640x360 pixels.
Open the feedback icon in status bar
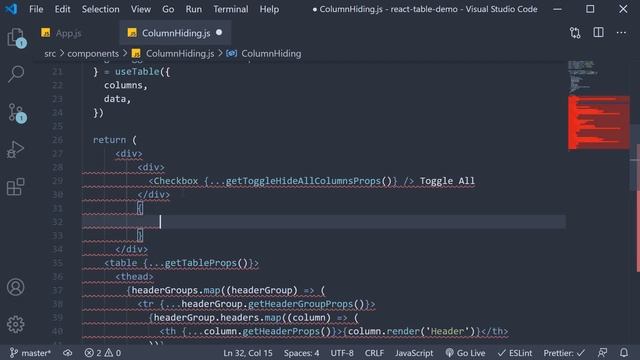coord(602,353)
